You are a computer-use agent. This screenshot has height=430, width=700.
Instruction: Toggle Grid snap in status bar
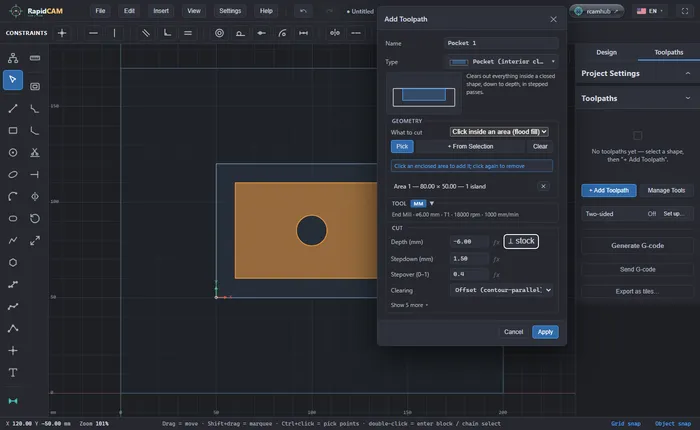click(x=625, y=424)
